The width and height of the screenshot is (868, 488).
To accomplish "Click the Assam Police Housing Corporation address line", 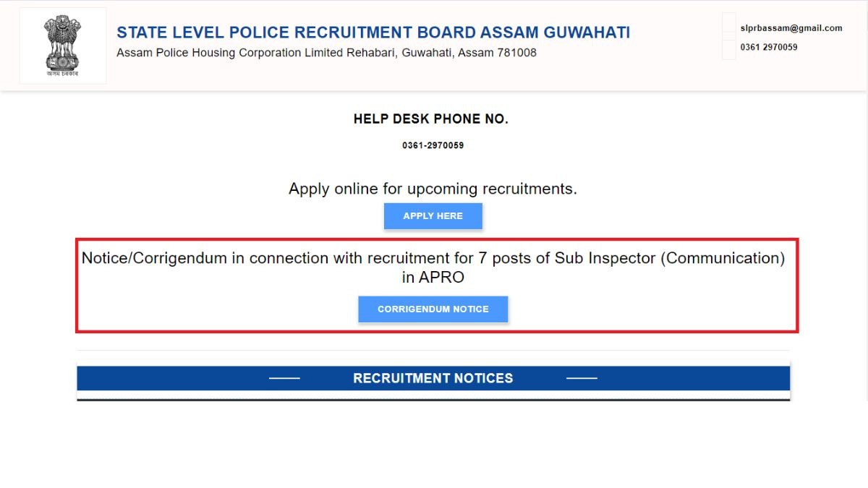I will click(x=326, y=53).
